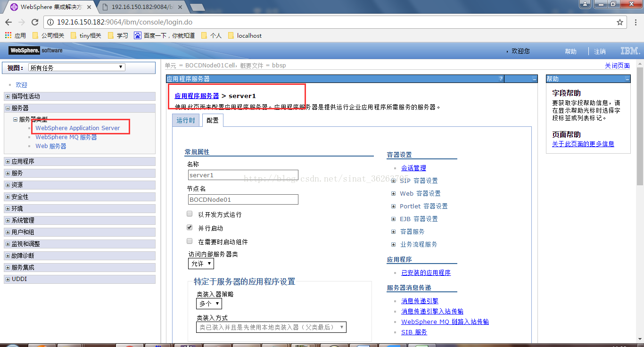Open WebSphere MQ 服务器 link
Screen dimensions: 644x347
pyautogui.click(x=66, y=137)
